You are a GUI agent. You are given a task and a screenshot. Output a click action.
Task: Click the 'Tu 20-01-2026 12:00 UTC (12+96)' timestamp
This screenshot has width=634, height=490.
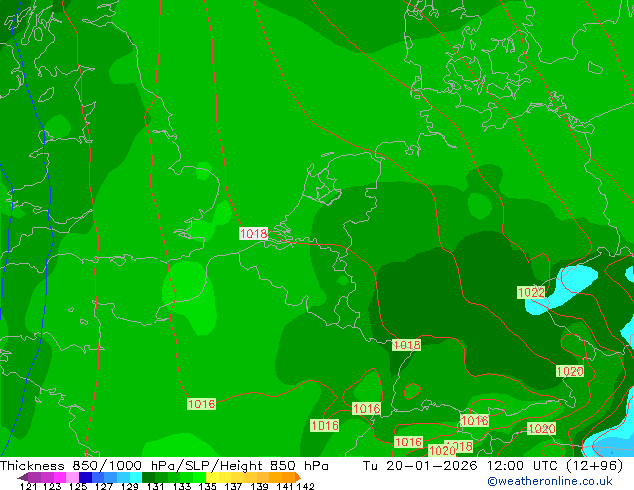493,466
